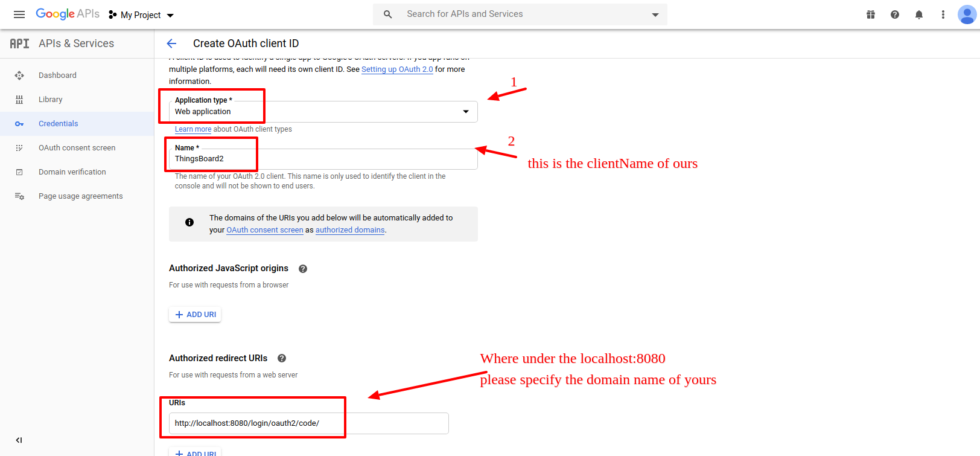
Task: Expand the search bar dropdown arrow
Action: click(655, 14)
